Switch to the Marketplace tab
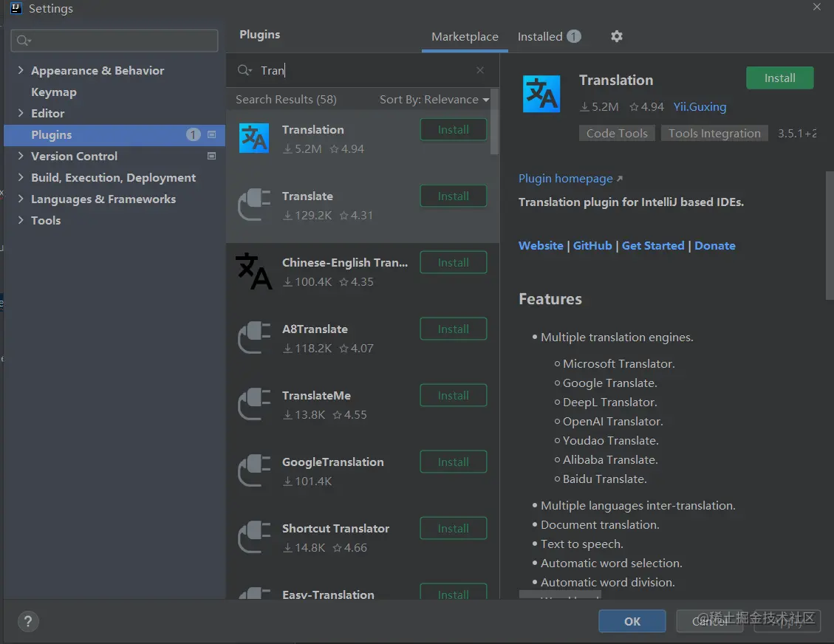The height and width of the screenshot is (644, 834). click(465, 37)
